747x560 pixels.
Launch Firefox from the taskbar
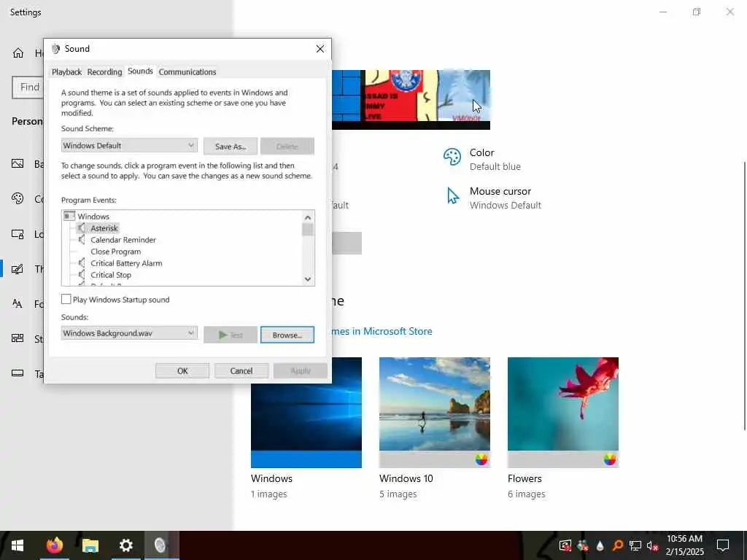(54, 545)
